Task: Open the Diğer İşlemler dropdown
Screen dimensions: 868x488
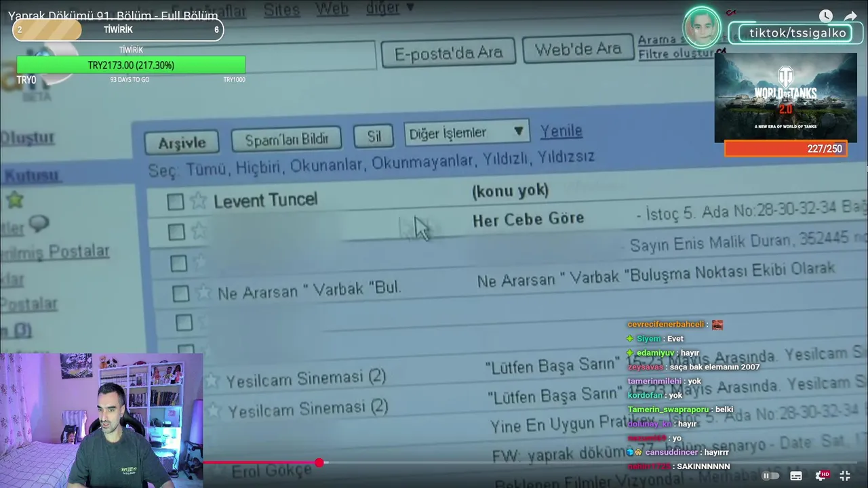Action: pos(467,132)
